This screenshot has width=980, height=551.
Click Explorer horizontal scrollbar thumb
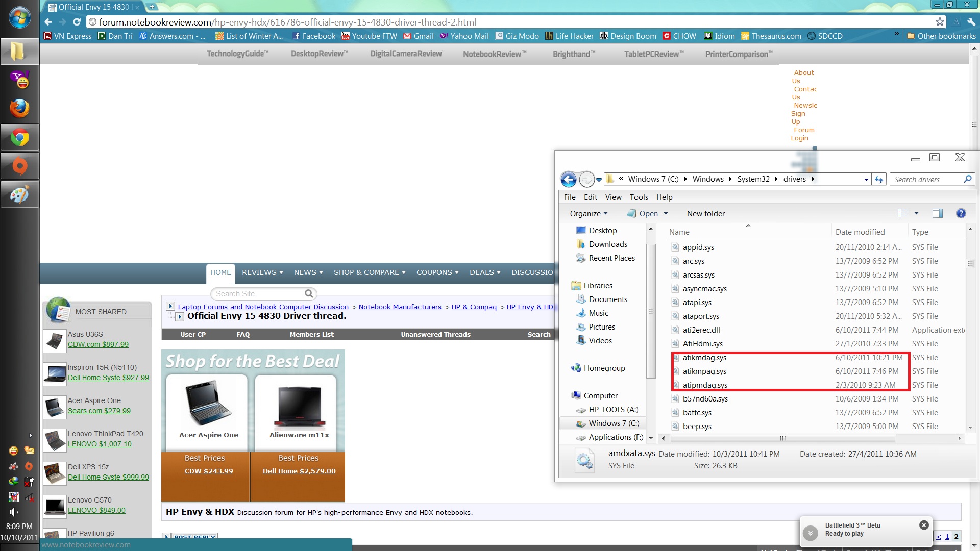[782, 438]
